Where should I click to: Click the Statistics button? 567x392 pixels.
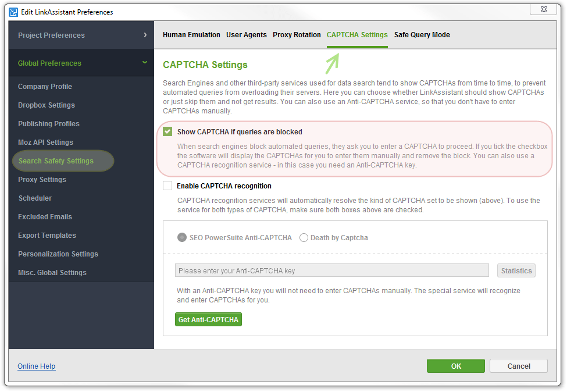click(x=516, y=271)
